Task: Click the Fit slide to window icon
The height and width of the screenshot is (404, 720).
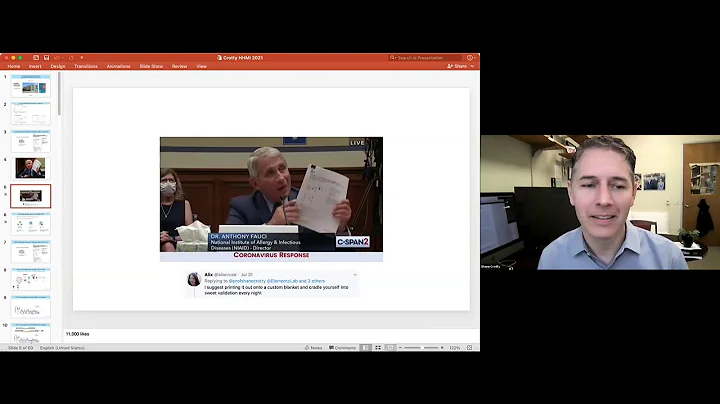Action: pyautogui.click(x=469, y=348)
